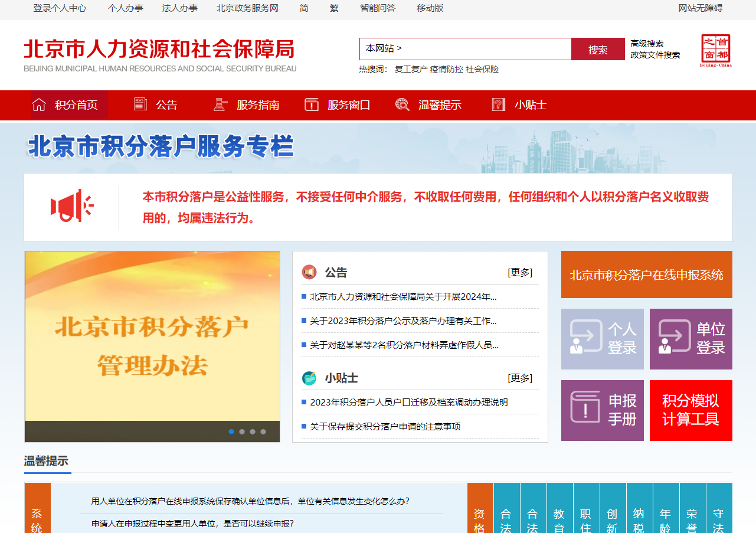Select the first carousel slide dot
This screenshot has height=533, width=756.
pos(231,431)
